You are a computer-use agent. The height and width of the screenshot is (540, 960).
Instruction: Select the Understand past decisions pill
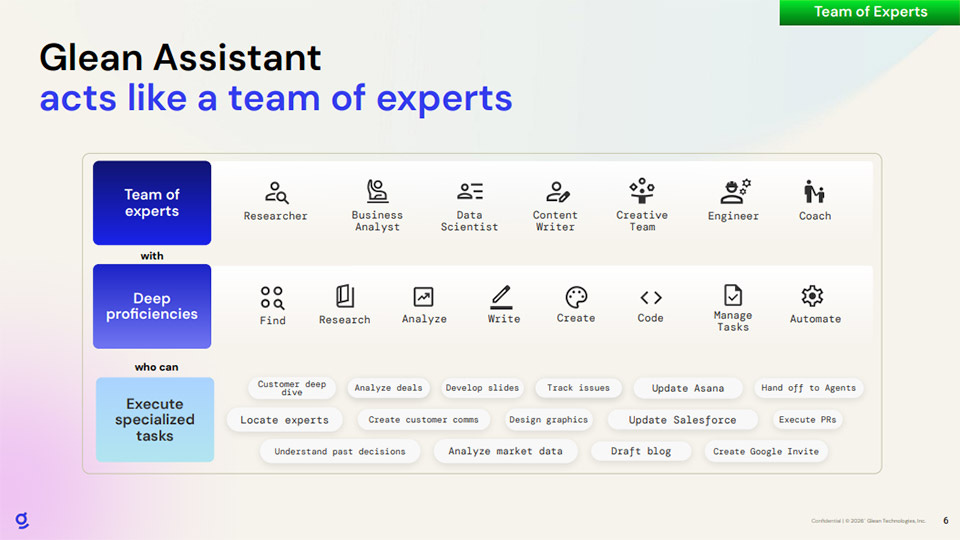tap(340, 451)
